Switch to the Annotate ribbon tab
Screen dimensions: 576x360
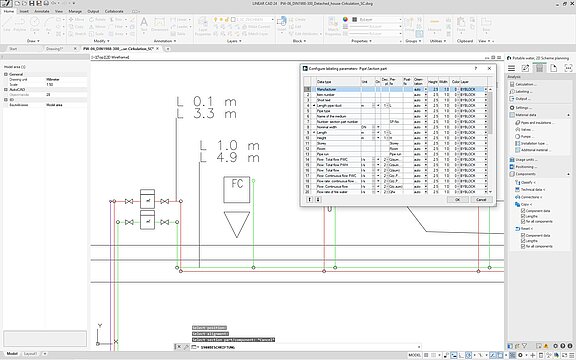(42, 11)
